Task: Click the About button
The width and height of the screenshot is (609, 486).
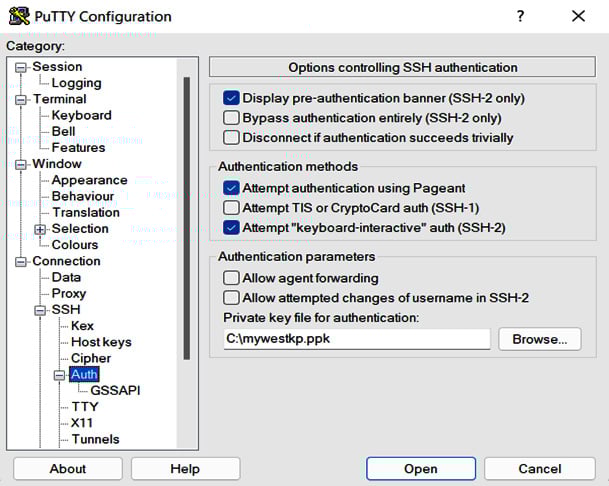Action: pyautogui.click(x=68, y=469)
